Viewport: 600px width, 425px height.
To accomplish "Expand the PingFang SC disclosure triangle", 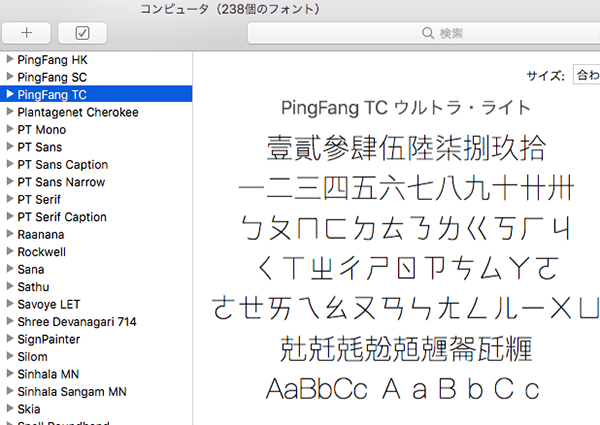I will coord(10,77).
